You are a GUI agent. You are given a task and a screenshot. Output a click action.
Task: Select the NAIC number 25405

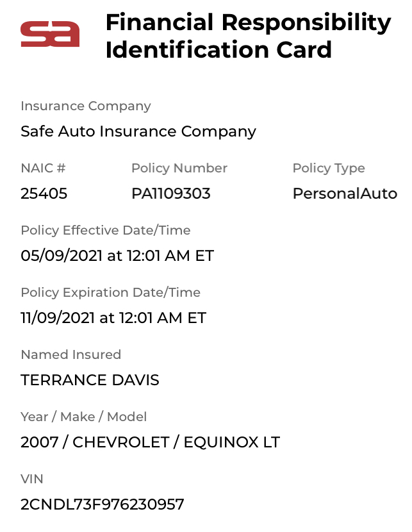[x=44, y=194]
